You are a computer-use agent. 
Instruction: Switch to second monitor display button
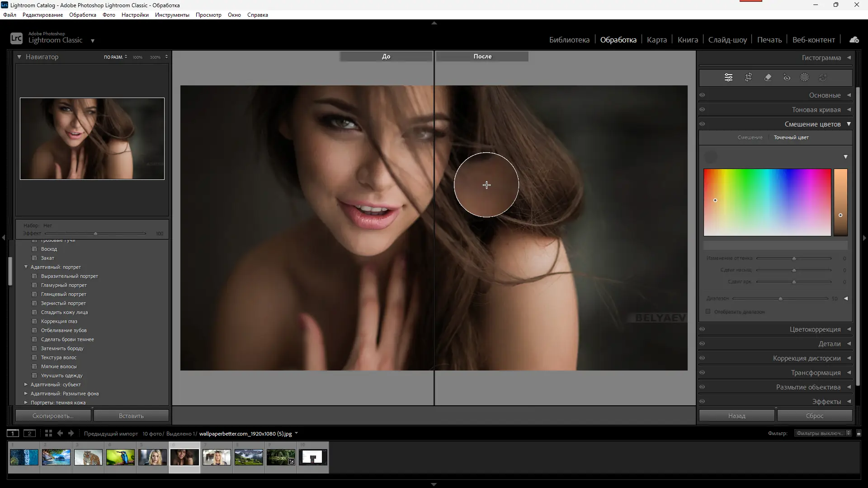tap(29, 433)
